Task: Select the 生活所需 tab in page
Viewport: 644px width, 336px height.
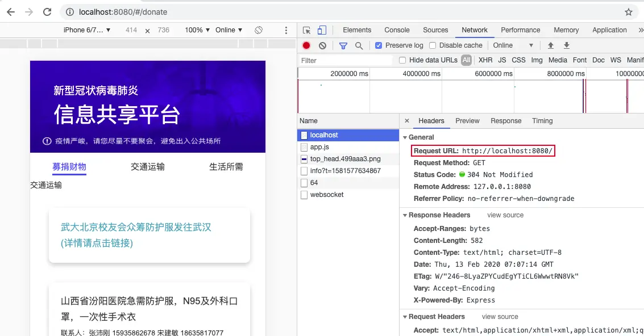Action: click(226, 167)
